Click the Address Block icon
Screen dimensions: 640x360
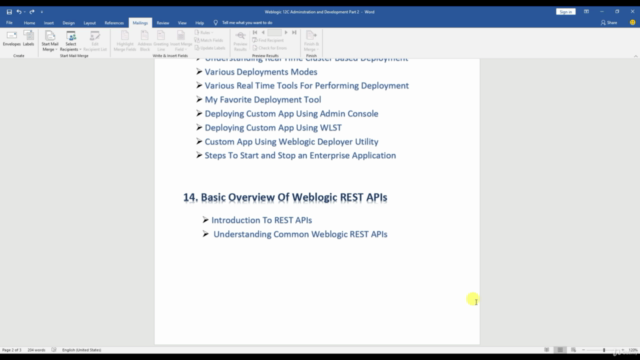(x=144, y=41)
